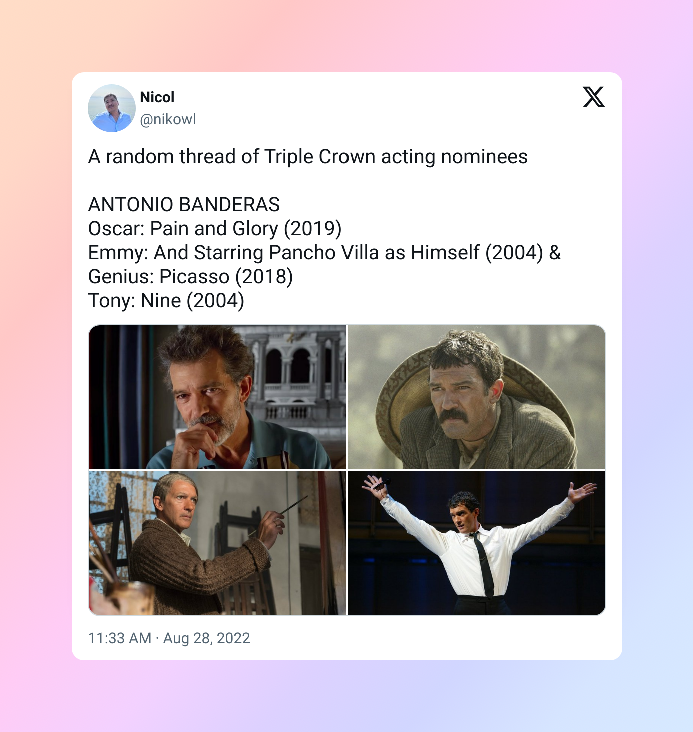Click the X logo on the tweet card
Screen dimensions: 693x732
click(594, 97)
